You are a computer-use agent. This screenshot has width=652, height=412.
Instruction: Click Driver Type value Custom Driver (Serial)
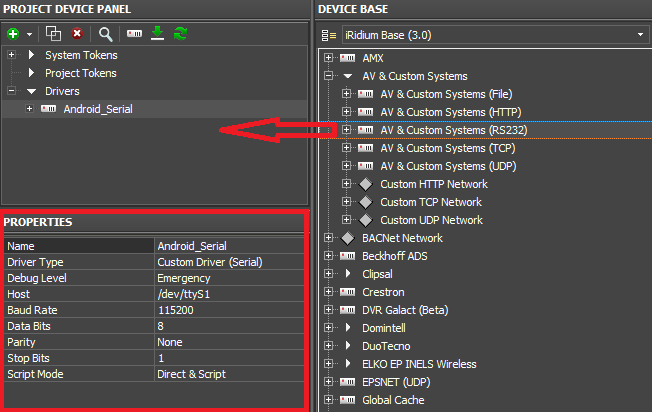pyautogui.click(x=230, y=262)
